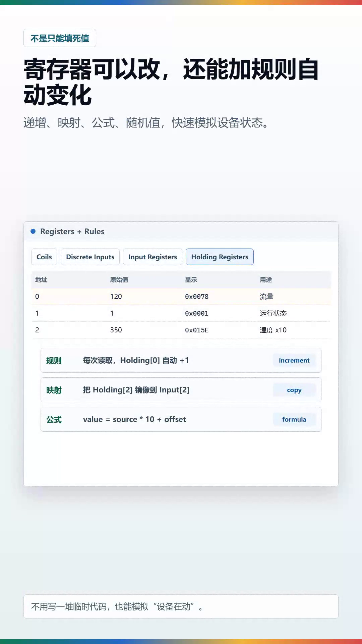Click the 运行状态 purpose cell
Image resolution: width=362 pixels, height=644 pixels.
273,313
